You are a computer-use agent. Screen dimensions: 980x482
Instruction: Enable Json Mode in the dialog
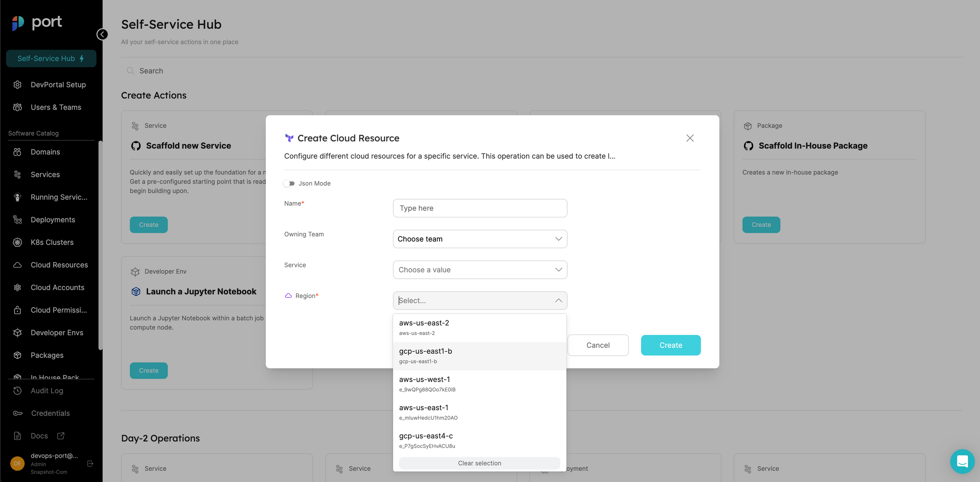[x=289, y=183]
